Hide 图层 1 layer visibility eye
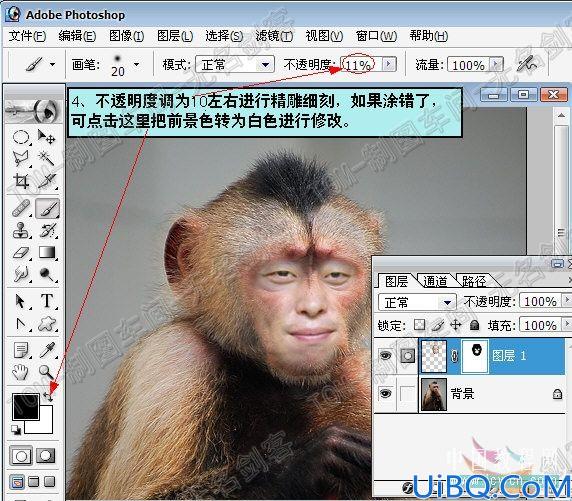 click(386, 355)
